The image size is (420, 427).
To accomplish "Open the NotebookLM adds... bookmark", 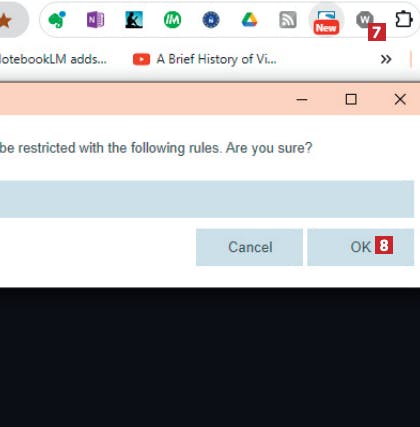I will [x=53, y=59].
